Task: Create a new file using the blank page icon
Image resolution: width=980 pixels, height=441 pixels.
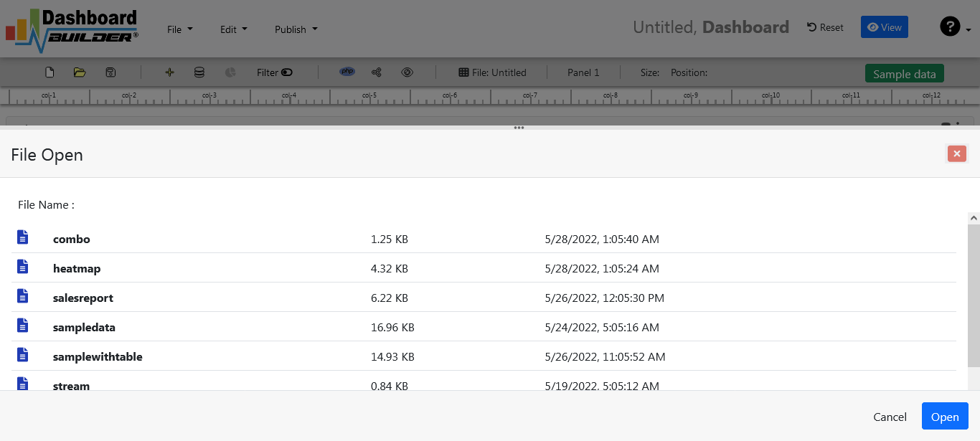Action: (49, 72)
